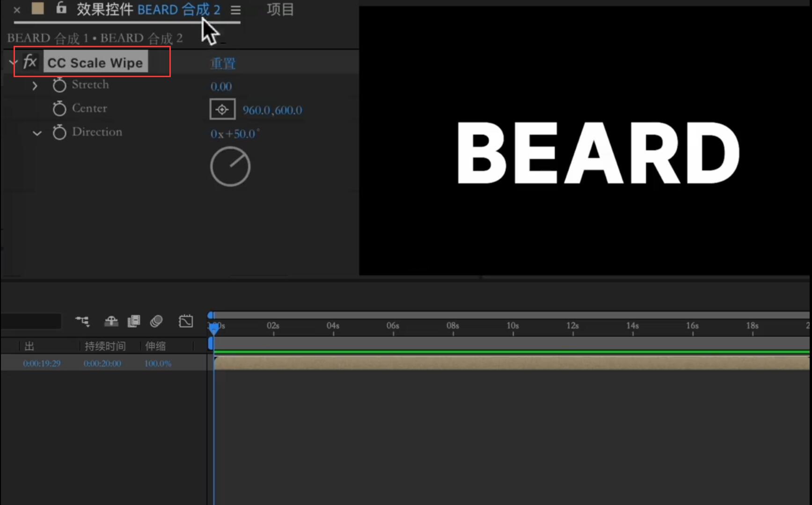This screenshot has width=812, height=505.
Task: Click the Center value 960.0,600.0
Action: click(272, 110)
